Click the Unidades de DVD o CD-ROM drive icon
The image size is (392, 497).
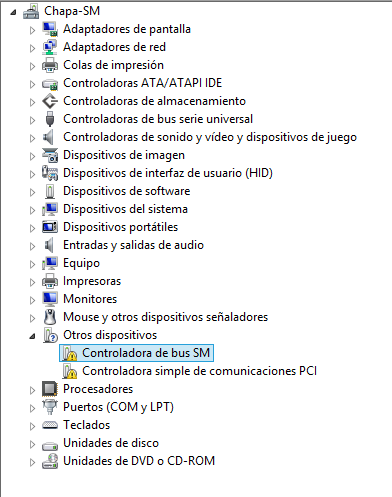click(50, 461)
